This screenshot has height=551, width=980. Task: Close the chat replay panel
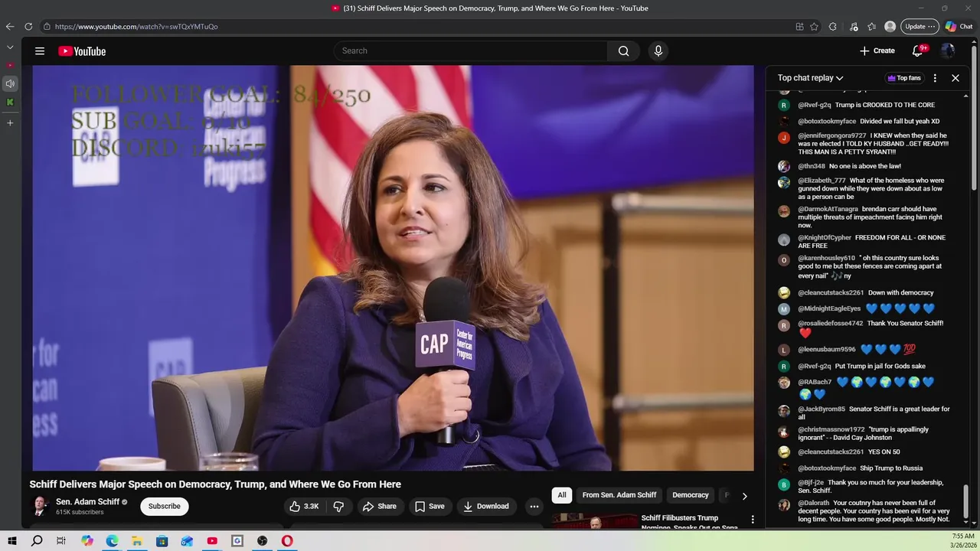tap(955, 78)
